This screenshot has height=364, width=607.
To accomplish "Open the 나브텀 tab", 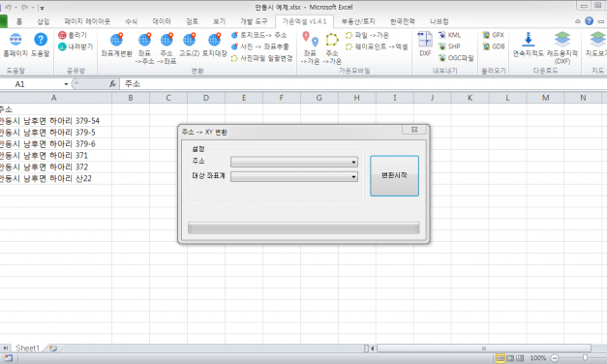I will (x=439, y=21).
